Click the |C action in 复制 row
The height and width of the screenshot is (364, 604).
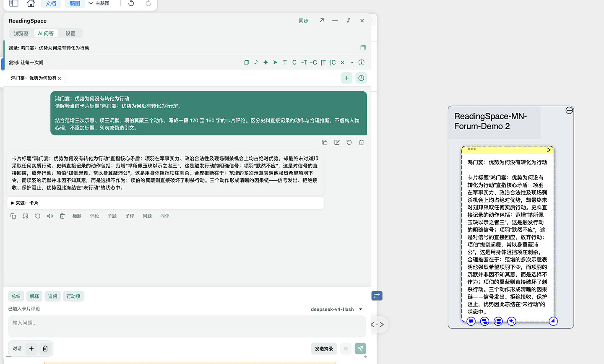[x=333, y=62]
